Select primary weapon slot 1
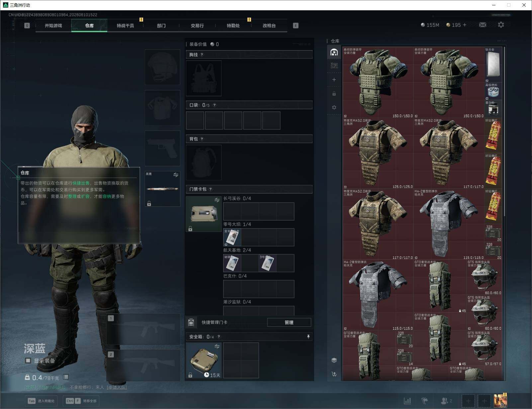Screen dimensions: 532x409 click(x=143, y=329)
